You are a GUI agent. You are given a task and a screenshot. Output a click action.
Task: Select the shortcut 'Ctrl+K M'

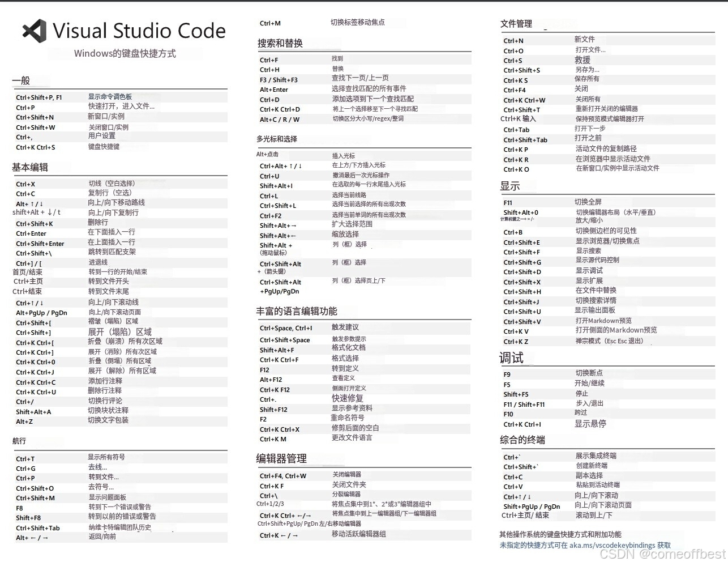273,439
